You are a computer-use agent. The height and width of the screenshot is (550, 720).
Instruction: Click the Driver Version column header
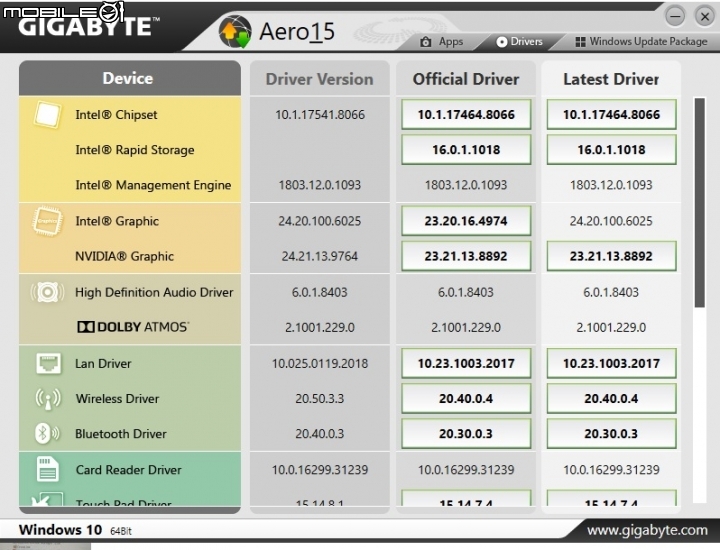pos(320,79)
